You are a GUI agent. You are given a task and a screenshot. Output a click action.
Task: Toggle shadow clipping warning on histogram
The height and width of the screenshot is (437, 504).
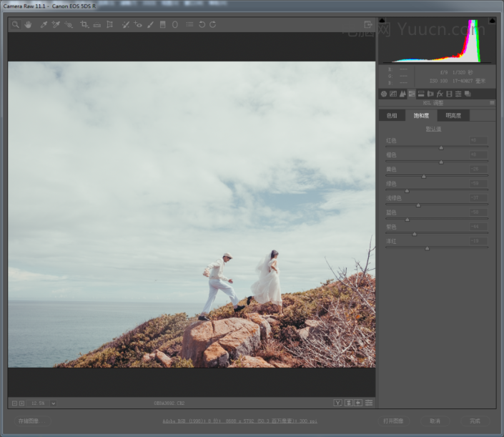point(382,21)
